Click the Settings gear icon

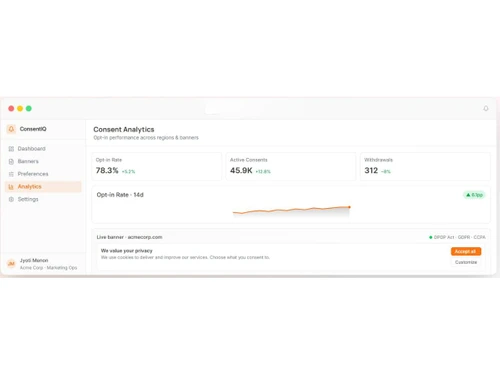(11, 199)
